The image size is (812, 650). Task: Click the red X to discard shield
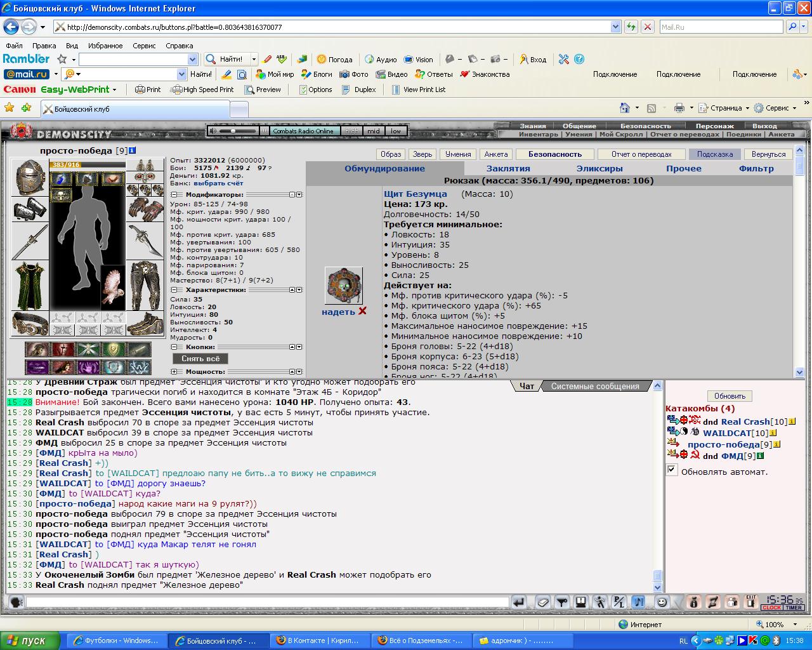click(x=363, y=311)
